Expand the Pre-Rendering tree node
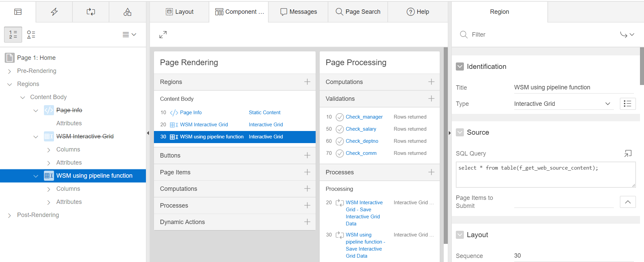This screenshot has height=262, width=644. 9,71
